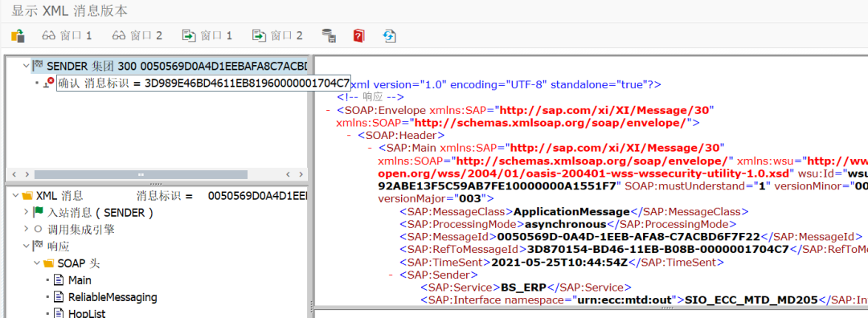Click the SAP:MessageId value 0050569D-0A4D-1EEB
This screenshot has width=868, height=318.
coord(628,237)
